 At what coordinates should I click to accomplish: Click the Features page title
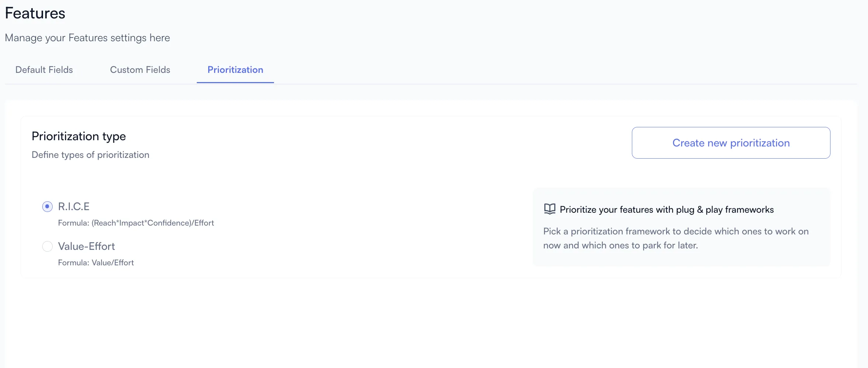click(x=35, y=13)
